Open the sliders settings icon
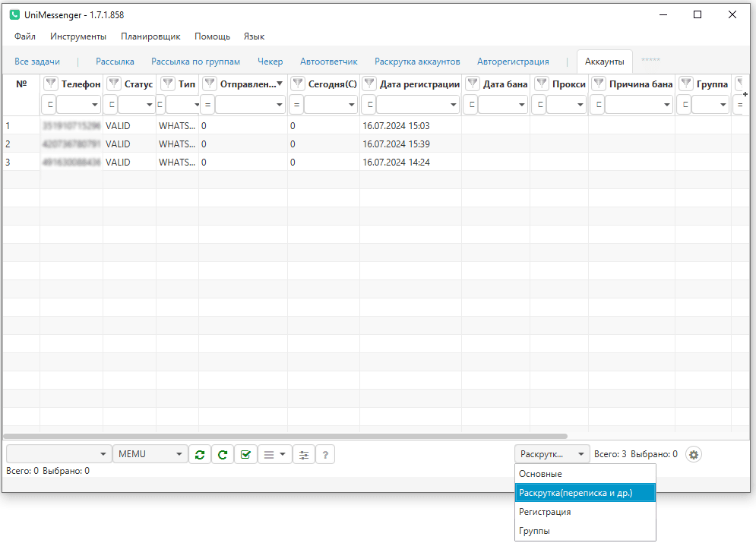 point(304,454)
